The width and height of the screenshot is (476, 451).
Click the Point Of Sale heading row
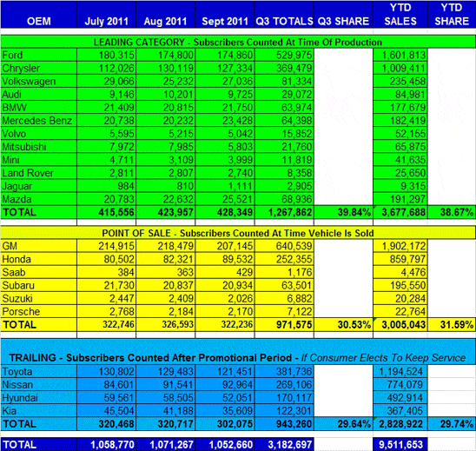[238, 233]
